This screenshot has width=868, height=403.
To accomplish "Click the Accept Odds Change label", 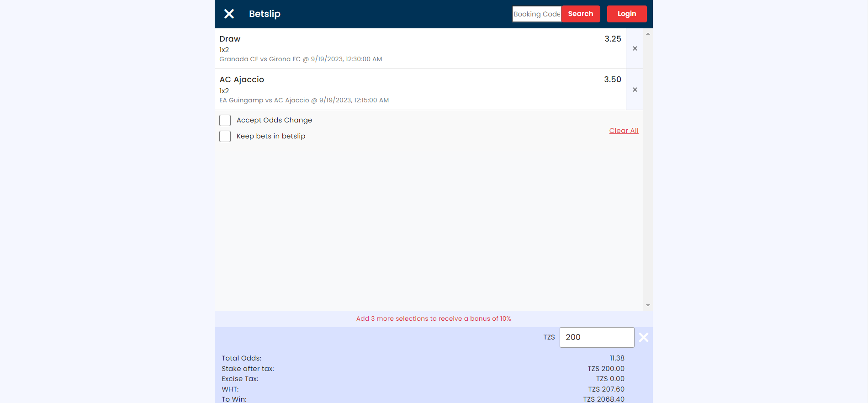I will pos(274,120).
